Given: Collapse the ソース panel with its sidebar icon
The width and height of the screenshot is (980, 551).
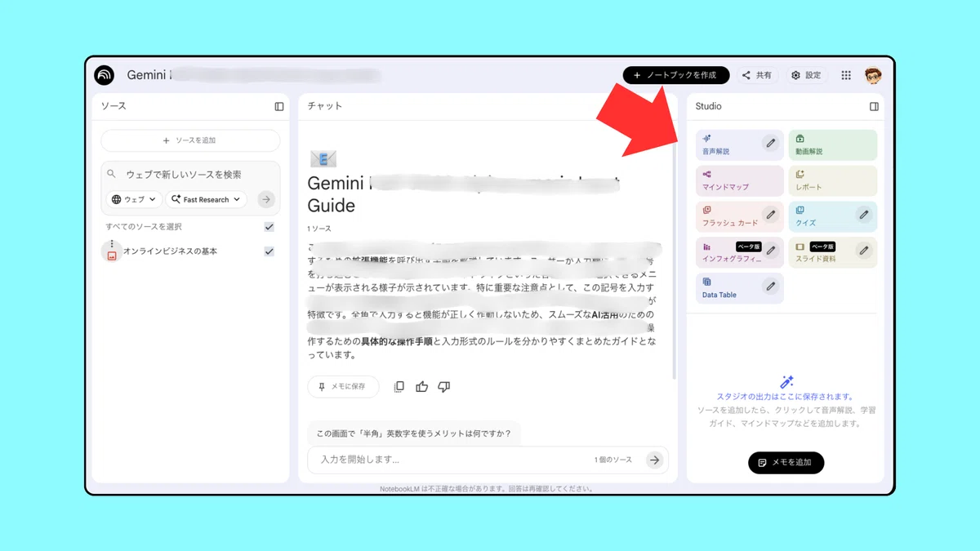Looking at the screenshot, I should tap(279, 106).
